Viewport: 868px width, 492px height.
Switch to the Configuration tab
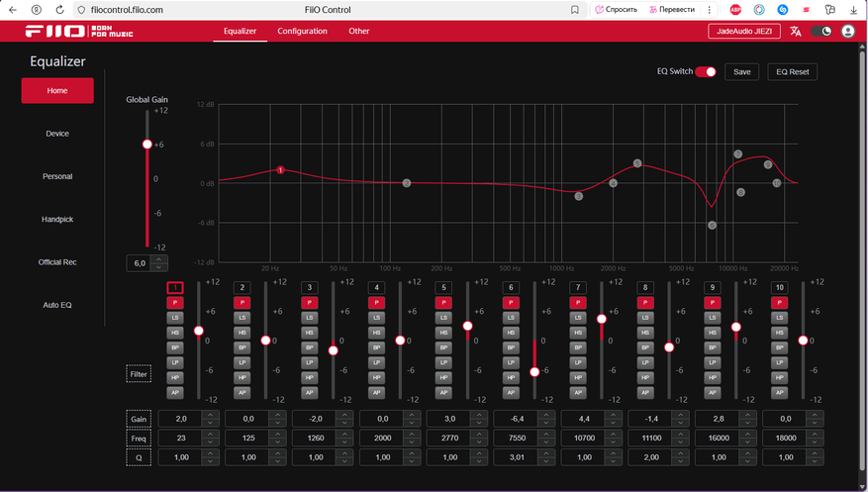[x=302, y=31]
